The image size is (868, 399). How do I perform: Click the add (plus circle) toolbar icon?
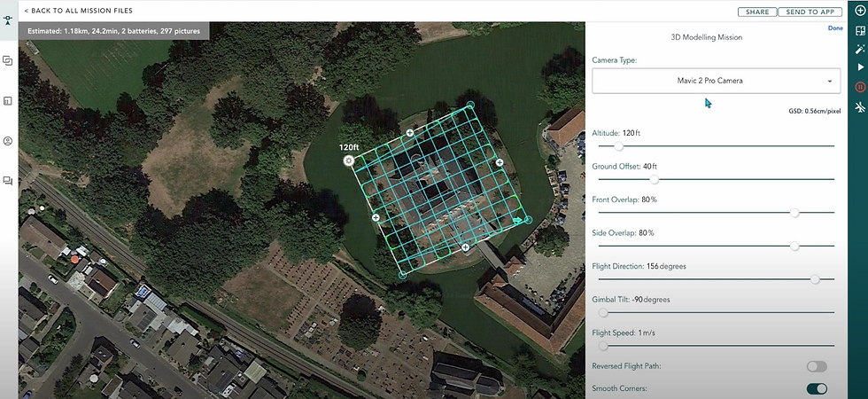pyautogui.click(x=860, y=11)
